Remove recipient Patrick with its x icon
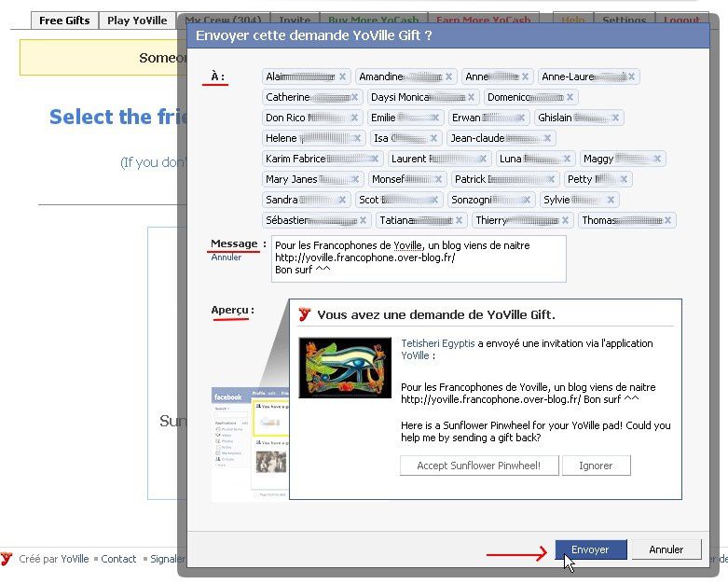Image resolution: width=728 pixels, height=584 pixels. [551, 179]
